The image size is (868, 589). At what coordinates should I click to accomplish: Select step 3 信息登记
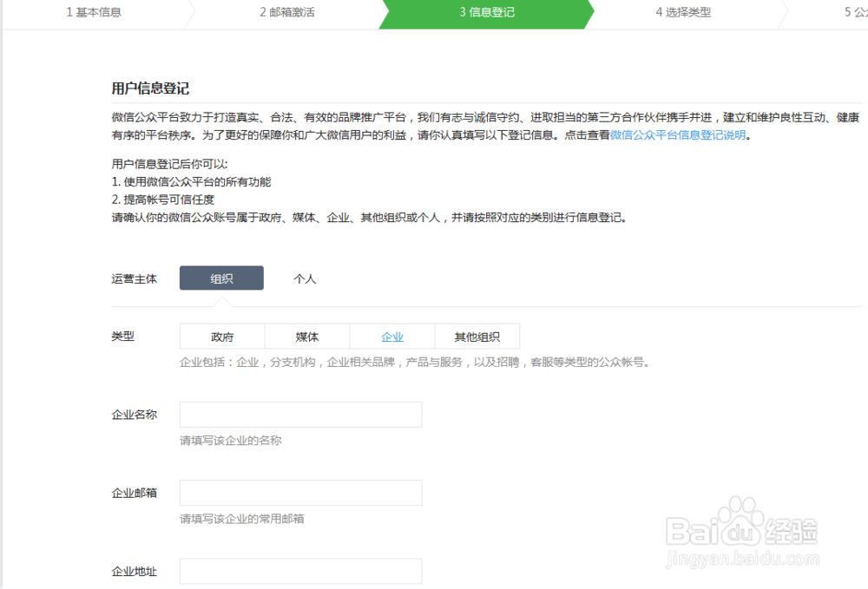[x=487, y=12]
